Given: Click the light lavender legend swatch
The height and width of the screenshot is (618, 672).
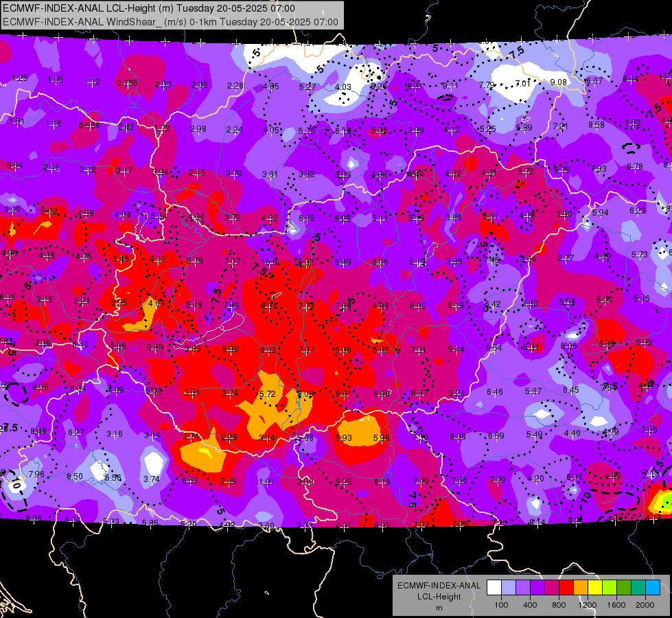Looking at the screenshot, I should 509,587.
